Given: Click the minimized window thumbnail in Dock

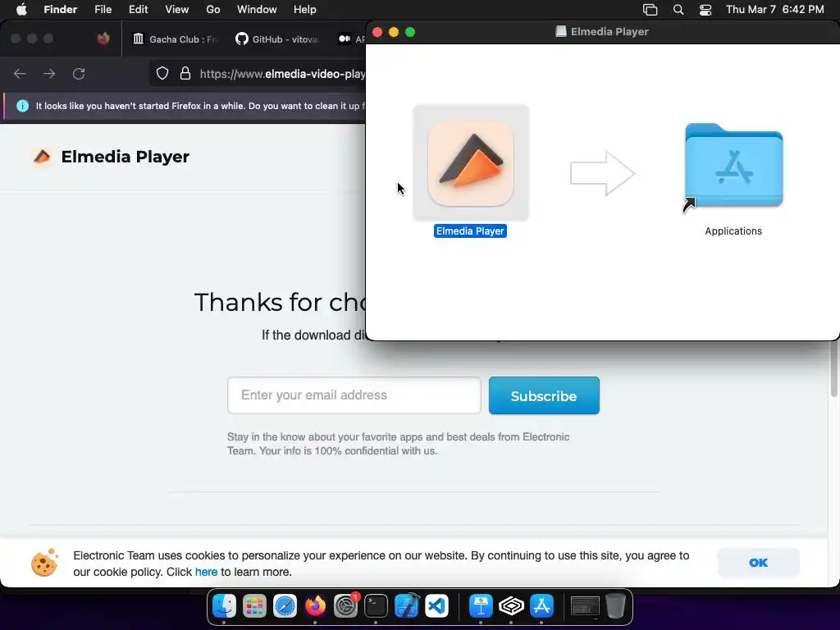Looking at the screenshot, I should [585, 606].
